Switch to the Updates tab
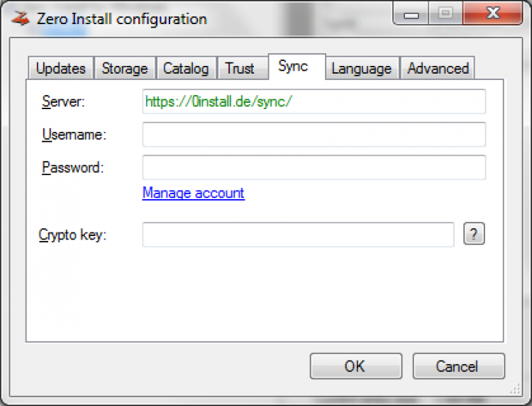532x406 pixels. pos(60,69)
